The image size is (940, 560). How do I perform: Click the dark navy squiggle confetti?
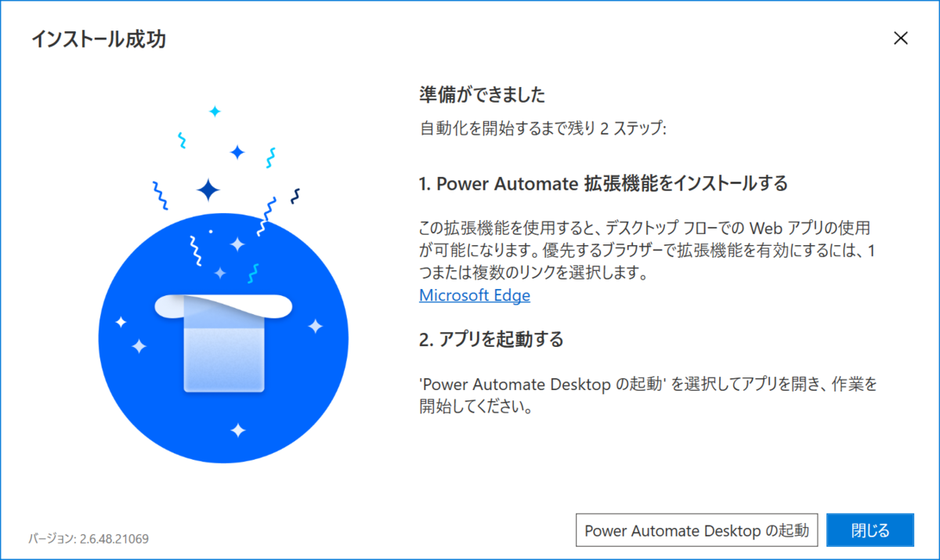(x=295, y=196)
